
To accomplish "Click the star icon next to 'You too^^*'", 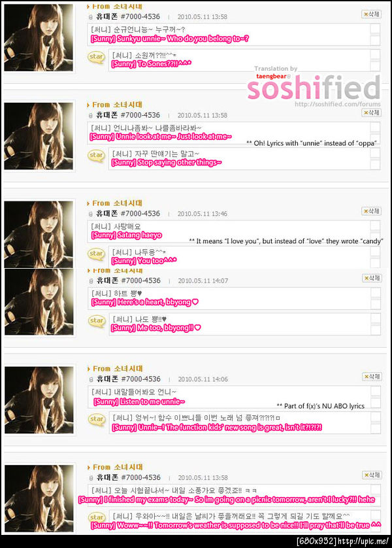I will (x=96, y=254).
